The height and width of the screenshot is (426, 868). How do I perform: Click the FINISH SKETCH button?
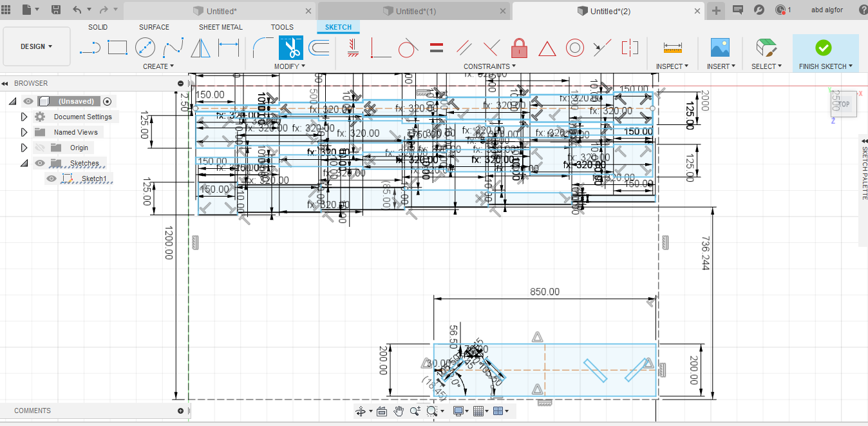coord(825,53)
